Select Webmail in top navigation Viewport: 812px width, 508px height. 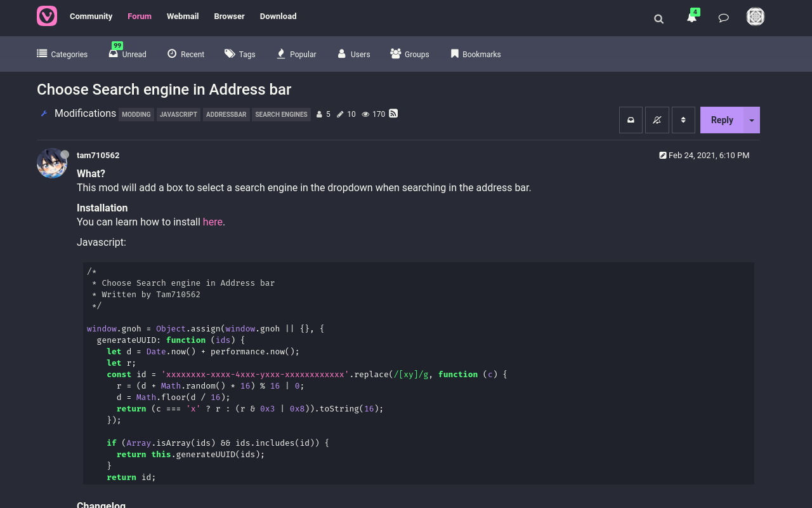click(x=183, y=17)
